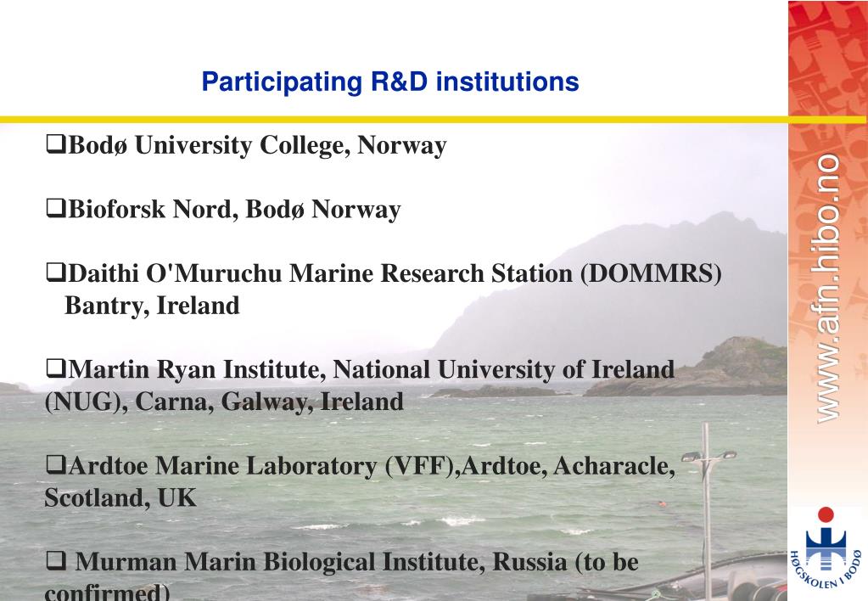Viewport: 868px width, 601px height.
Task: Click the 'Participating R&D institutions' slide title
Action: pos(390,82)
